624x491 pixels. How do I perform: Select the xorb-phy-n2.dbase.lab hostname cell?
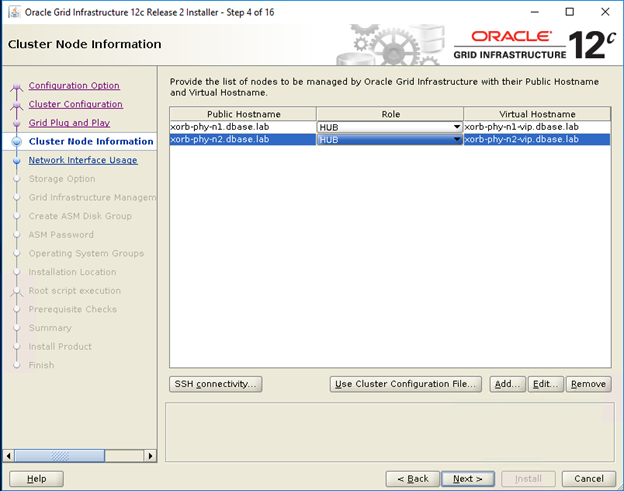tap(243, 139)
